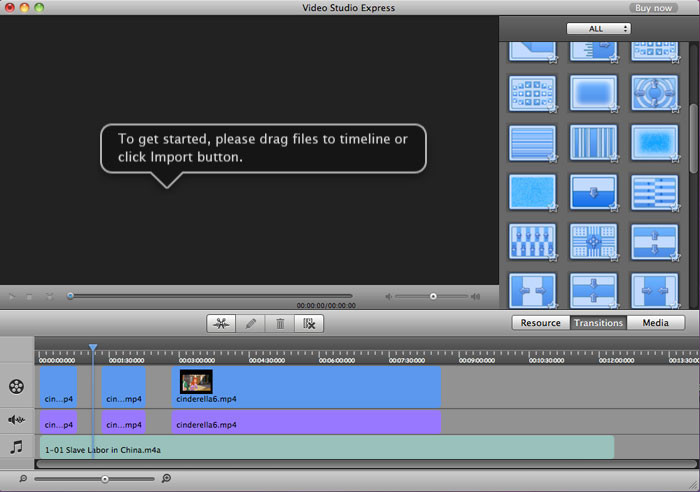Screen dimensions: 700x492
Task: Toggle favorite star on up-down split arrows transition
Action: 675,257
